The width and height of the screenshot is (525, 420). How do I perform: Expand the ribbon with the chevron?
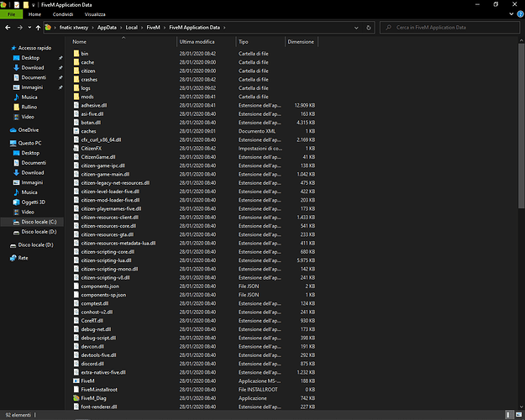click(x=512, y=14)
